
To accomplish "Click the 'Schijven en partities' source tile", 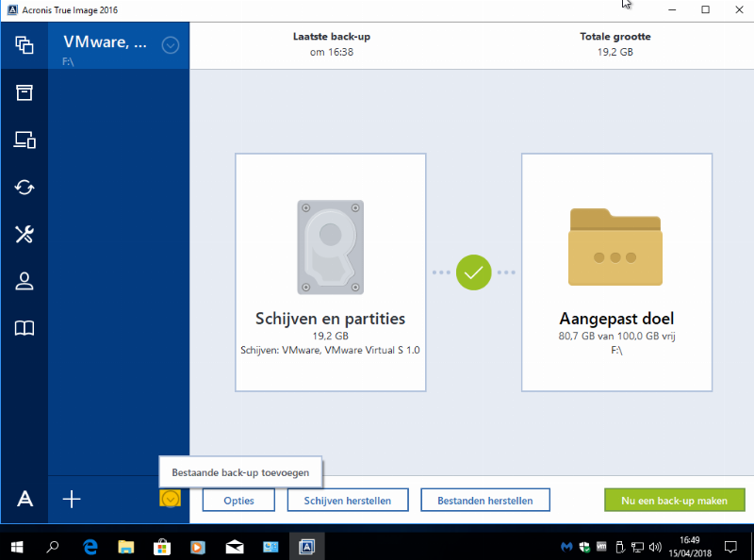I will click(330, 272).
